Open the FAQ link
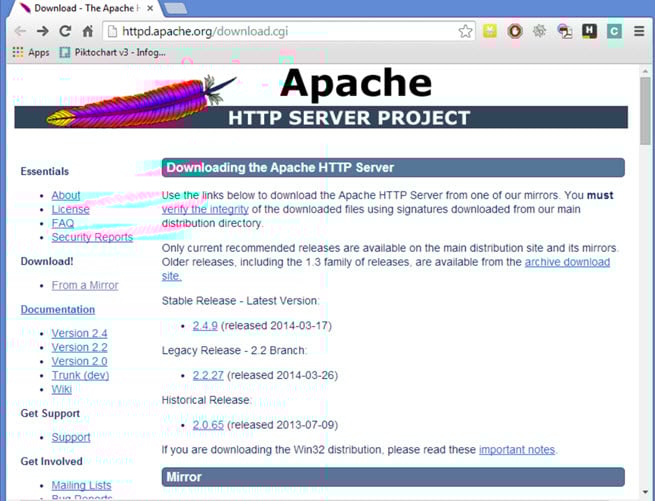 (63, 223)
